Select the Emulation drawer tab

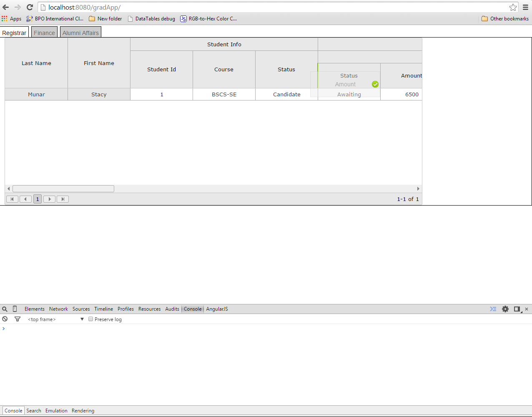(x=56, y=411)
